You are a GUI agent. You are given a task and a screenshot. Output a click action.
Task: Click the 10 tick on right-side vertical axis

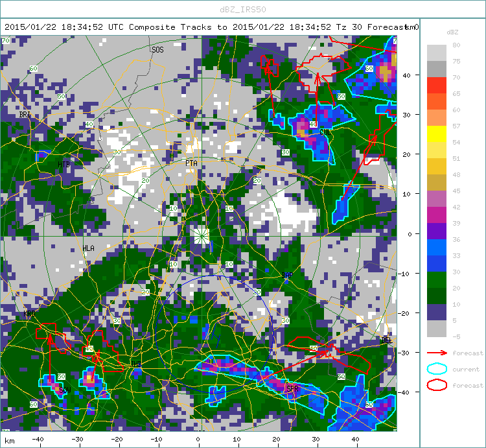pyautogui.click(x=406, y=194)
